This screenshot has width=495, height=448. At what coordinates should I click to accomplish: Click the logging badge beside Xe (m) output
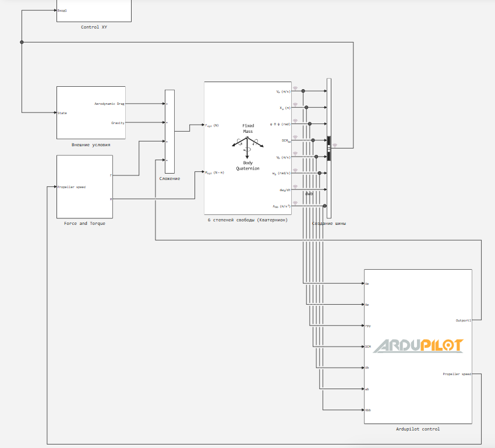pos(295,104)
